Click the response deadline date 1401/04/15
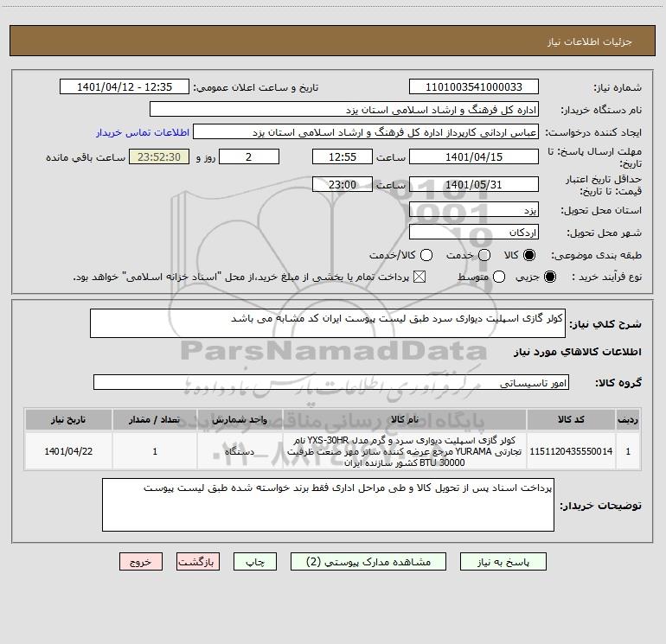The height and width of the screenshot is (644, 666). (474, 156)
